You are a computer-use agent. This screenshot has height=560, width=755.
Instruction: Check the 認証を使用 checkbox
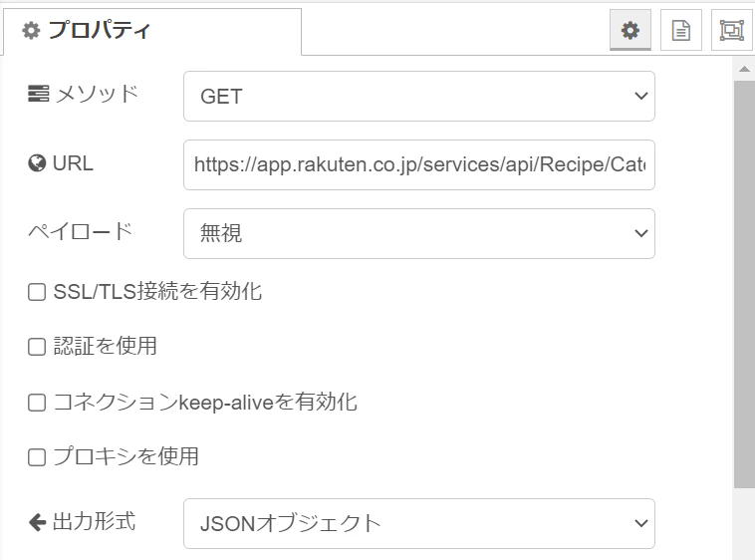[37, 347]
